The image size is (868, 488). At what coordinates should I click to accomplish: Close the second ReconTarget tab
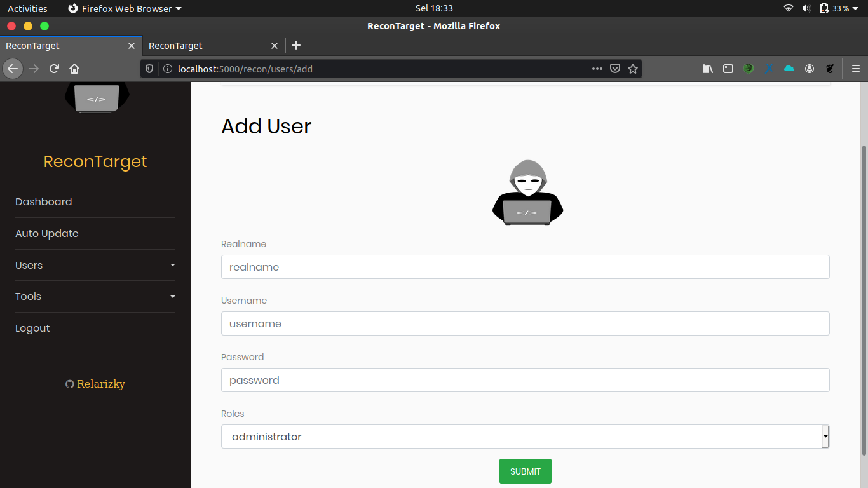(x=275, y=46)
